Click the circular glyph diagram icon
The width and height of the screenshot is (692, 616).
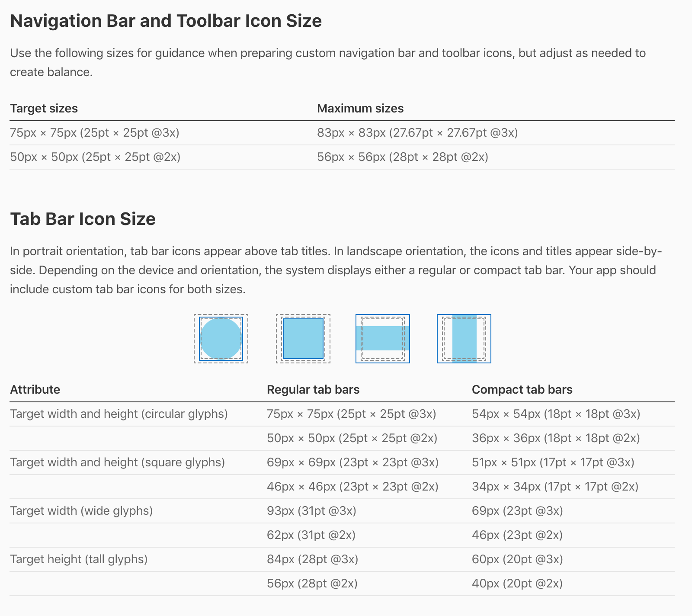pos(221,339)
